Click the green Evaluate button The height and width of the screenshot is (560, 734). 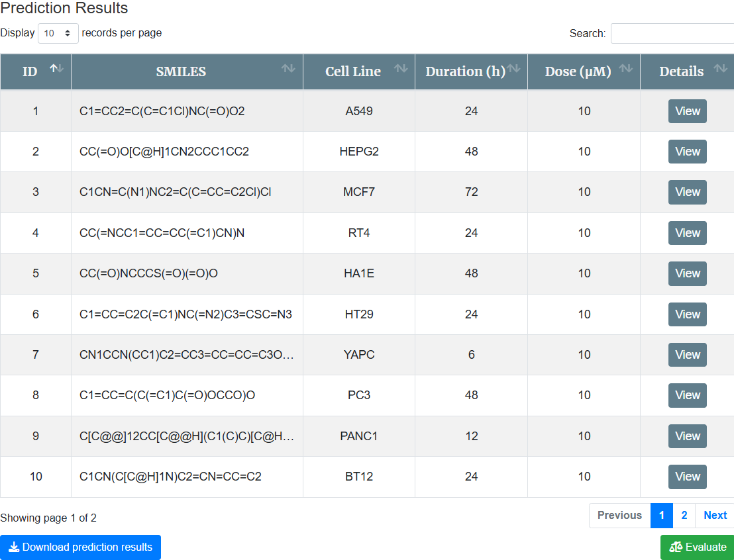698,547
